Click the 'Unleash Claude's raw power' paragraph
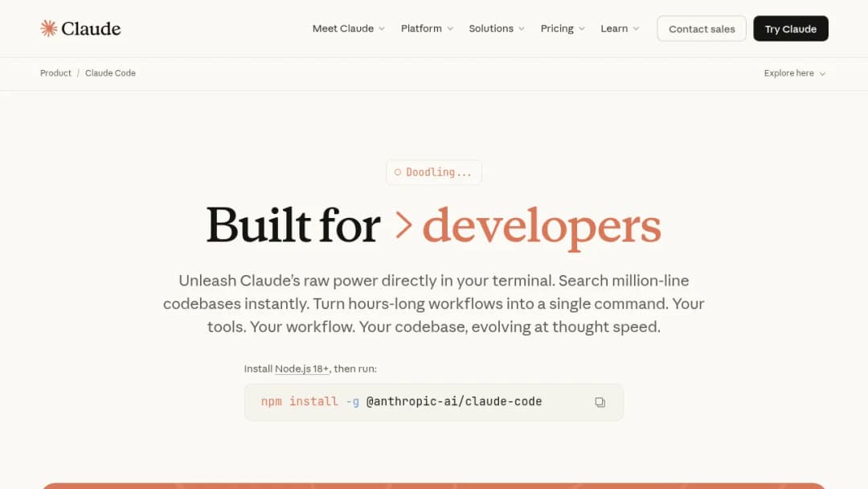 pyautogui.click(x=434, y=303)
